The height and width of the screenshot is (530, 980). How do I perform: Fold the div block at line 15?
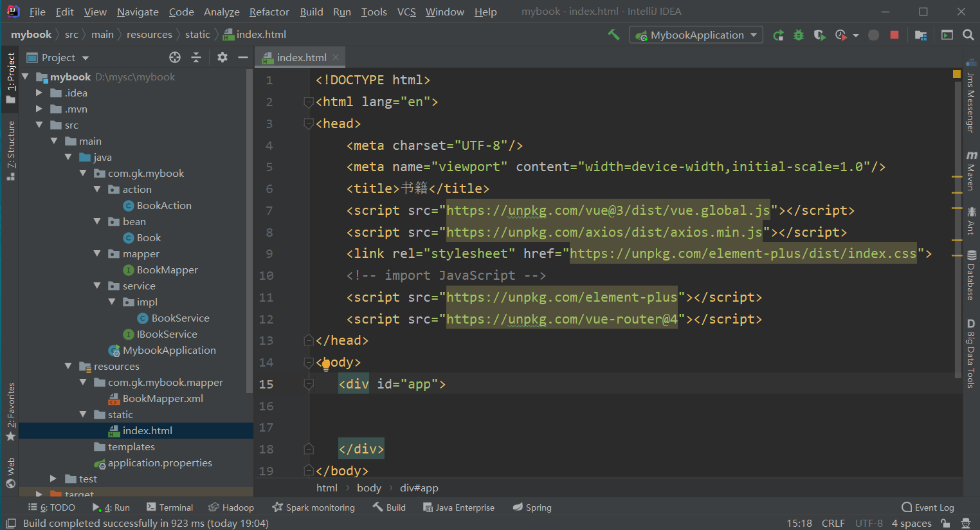309,384
